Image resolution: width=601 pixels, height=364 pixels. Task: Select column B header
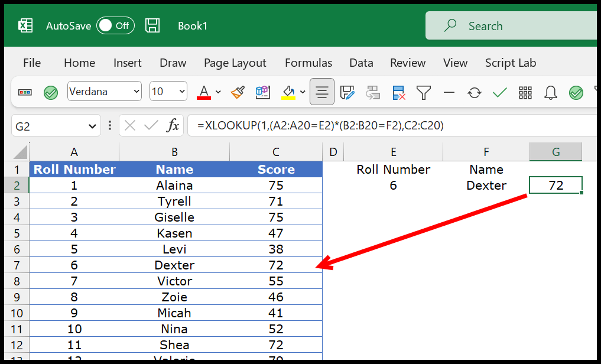tap(174, 152)
